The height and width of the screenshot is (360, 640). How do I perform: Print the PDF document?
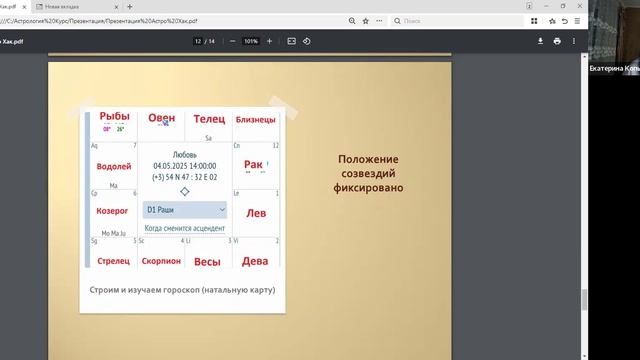[557, 41]
